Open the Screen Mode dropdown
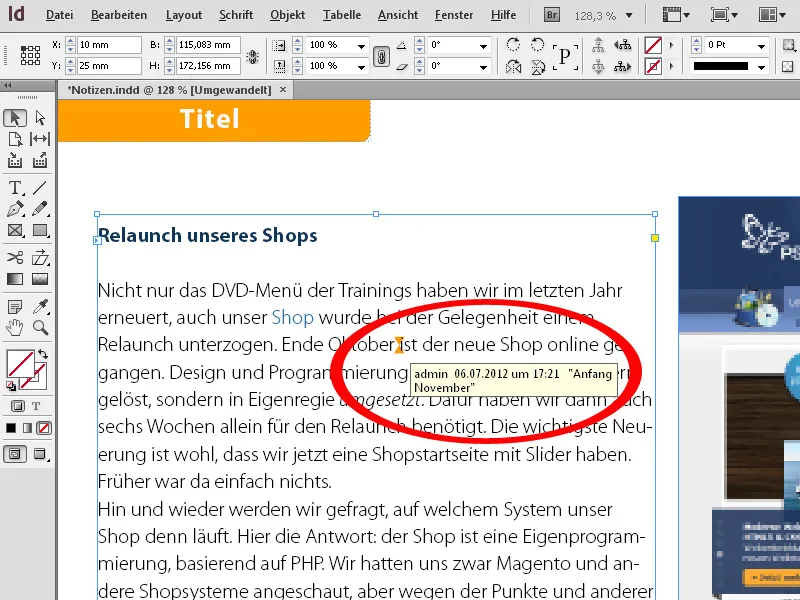800x600 pixels. [x=724, y=15]
